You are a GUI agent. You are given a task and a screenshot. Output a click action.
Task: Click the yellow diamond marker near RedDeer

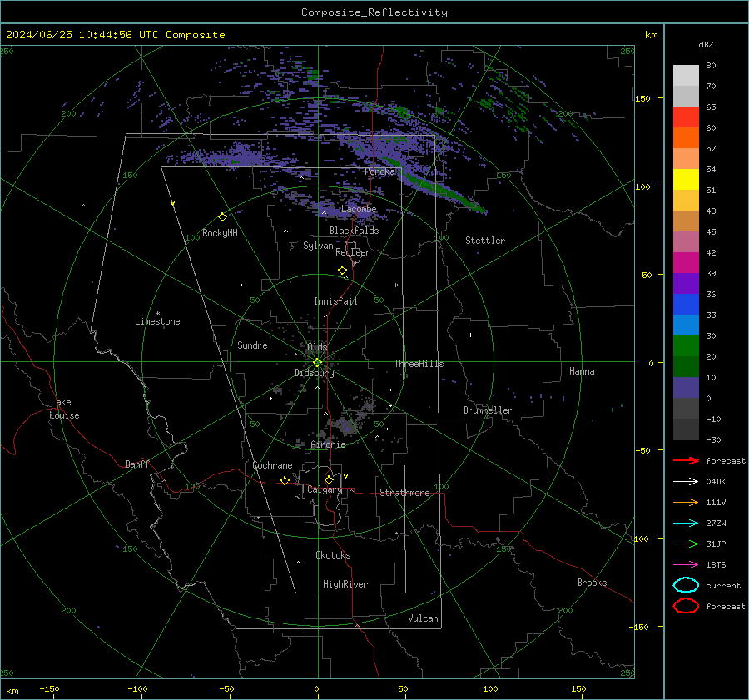coord(342,271)
